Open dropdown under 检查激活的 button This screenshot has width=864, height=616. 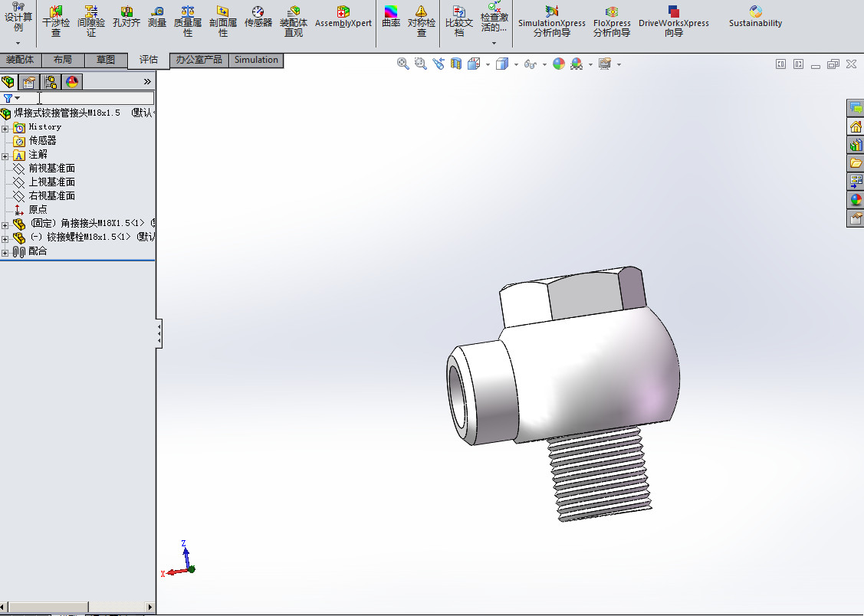point(494,42)
